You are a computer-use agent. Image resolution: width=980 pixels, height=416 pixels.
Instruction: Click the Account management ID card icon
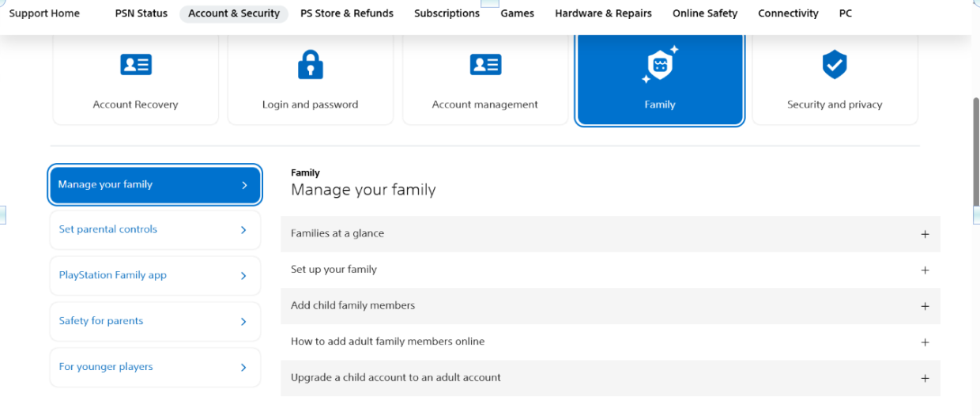tap(485, 65)
